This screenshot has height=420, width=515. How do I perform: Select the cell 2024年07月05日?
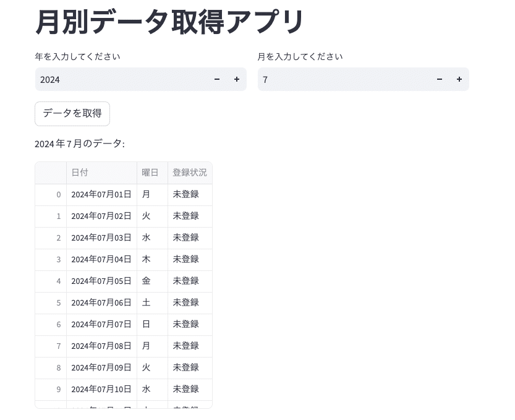pyautogui.click(x=101, y=281)
